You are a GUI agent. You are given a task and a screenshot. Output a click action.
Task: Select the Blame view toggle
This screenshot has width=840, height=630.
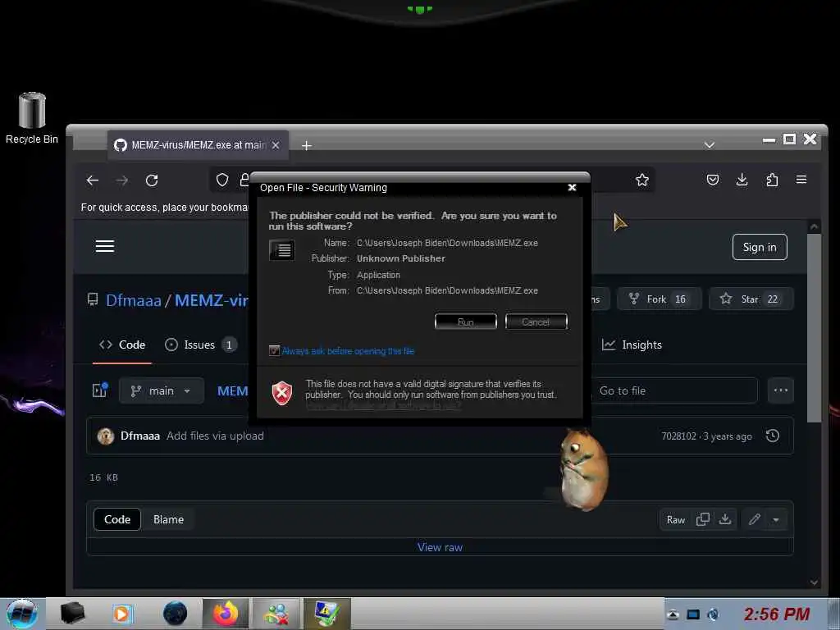168,519
